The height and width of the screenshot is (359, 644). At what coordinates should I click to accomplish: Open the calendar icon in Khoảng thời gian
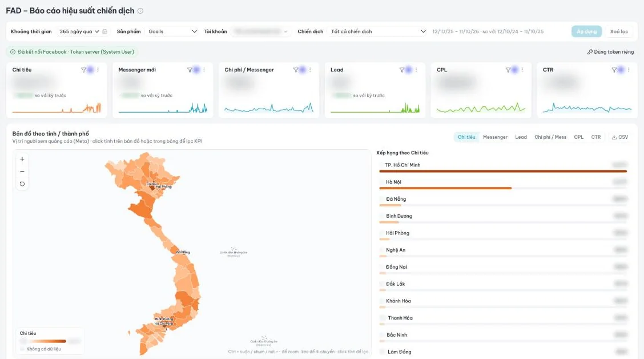coord(104,31)
